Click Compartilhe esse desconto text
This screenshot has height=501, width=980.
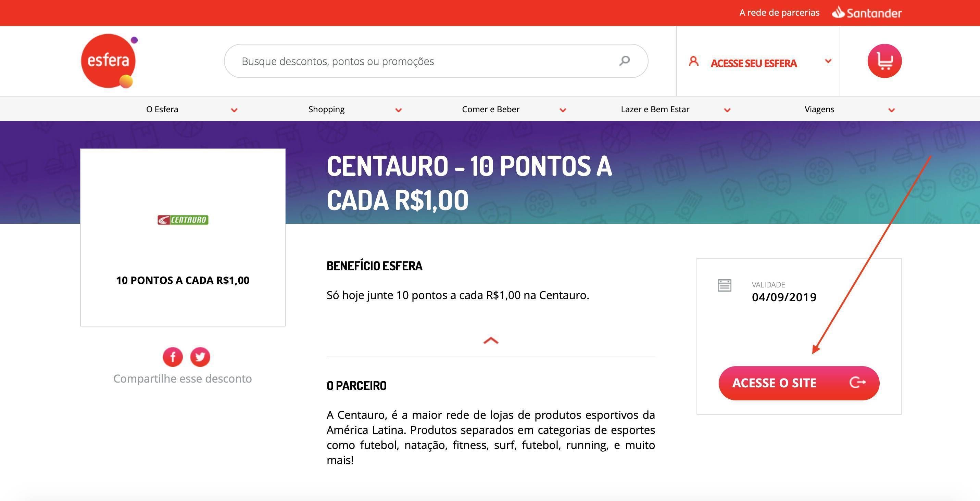tap(183, 378)
